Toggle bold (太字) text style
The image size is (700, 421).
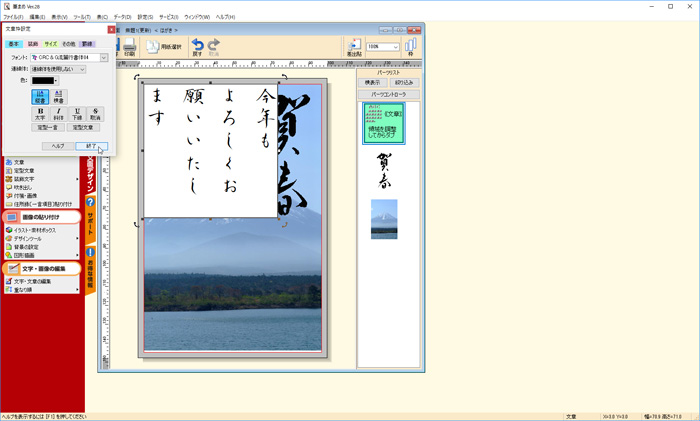click(40, 114)
